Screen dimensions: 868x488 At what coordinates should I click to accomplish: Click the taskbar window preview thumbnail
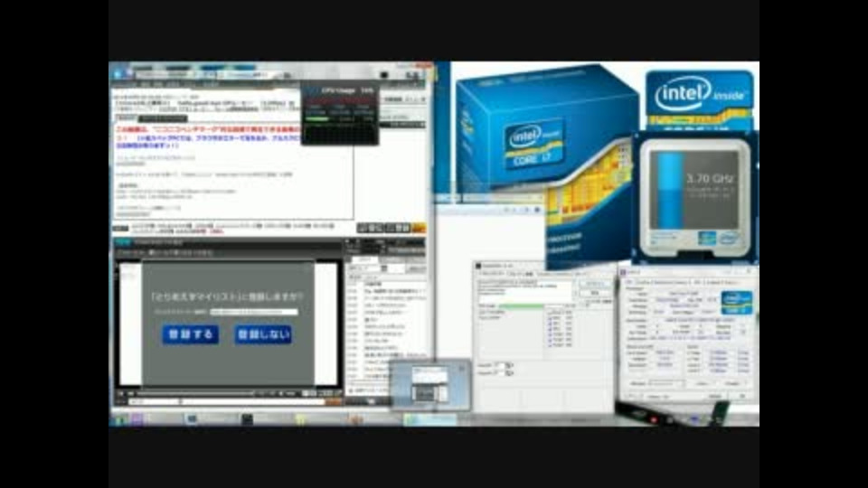pos(429,385)
